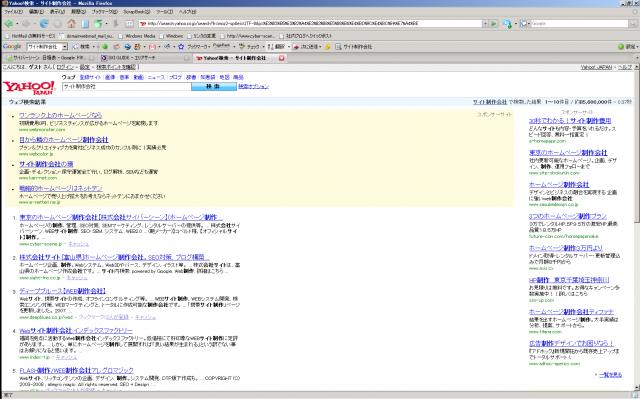Image resolution: width=640 pixels, height=399 pixels.
Task: Open the ブックマーク menu
Action: [104, 12]
